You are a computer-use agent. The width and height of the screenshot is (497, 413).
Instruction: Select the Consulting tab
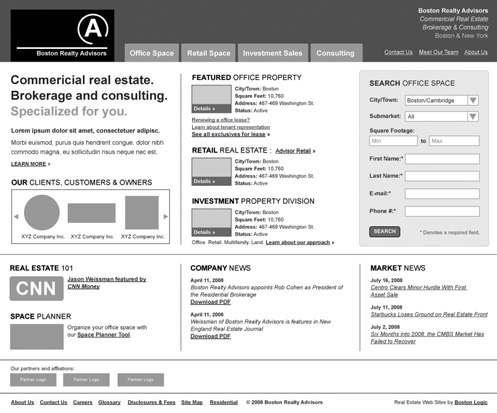pos(336,53)
